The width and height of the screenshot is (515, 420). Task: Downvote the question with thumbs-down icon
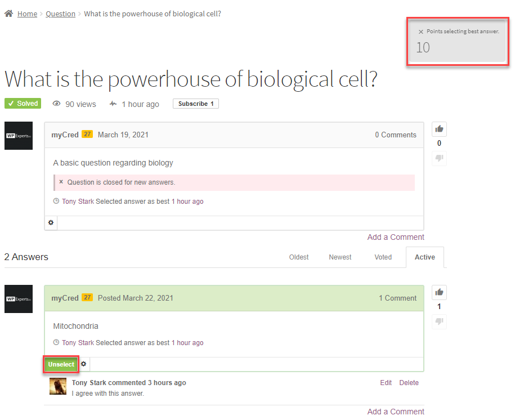(x=439, y=158)
